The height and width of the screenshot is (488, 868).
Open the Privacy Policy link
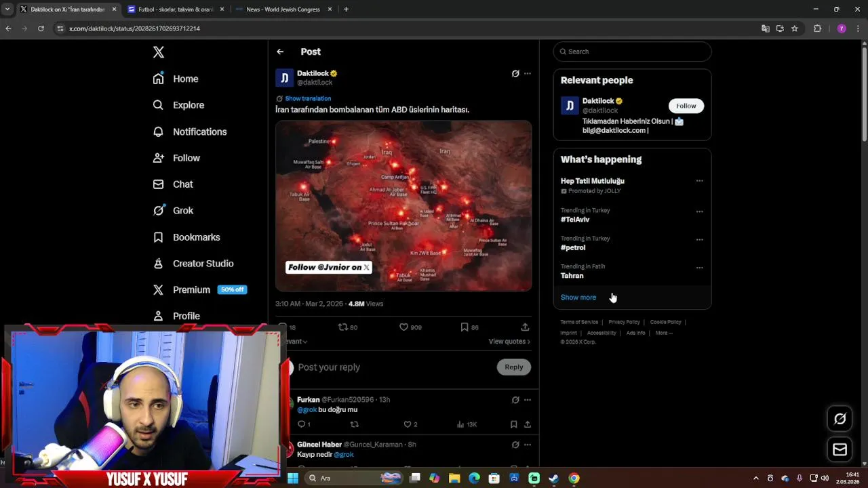tap(624, 322)
